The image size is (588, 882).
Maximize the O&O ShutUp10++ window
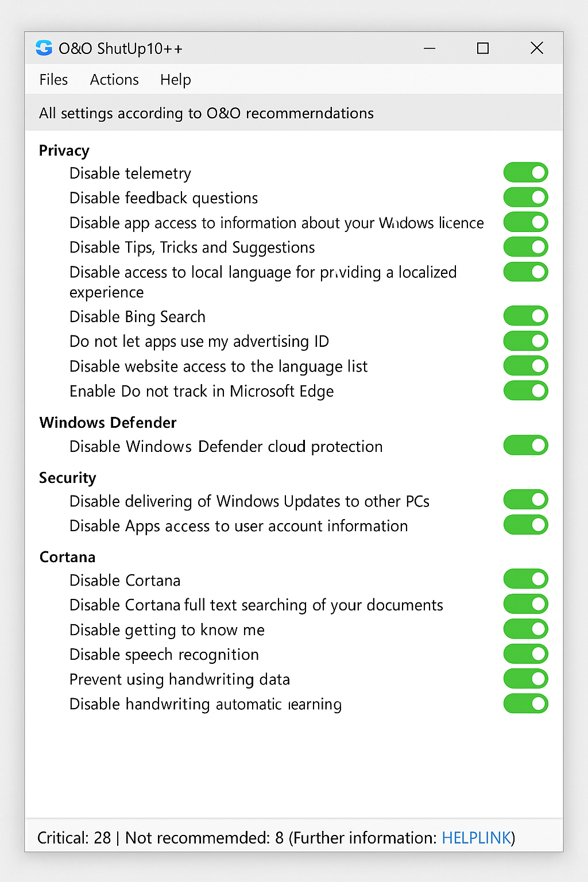click(x=483, y=48)
